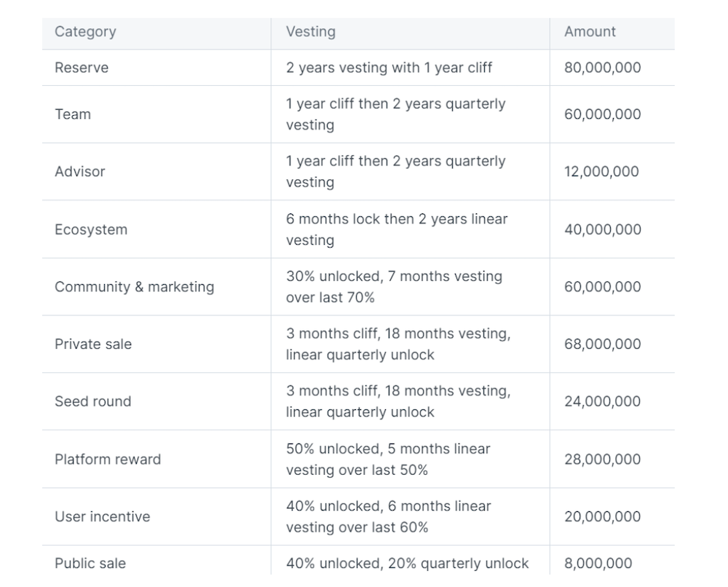Click the Advisor row label

80,172
